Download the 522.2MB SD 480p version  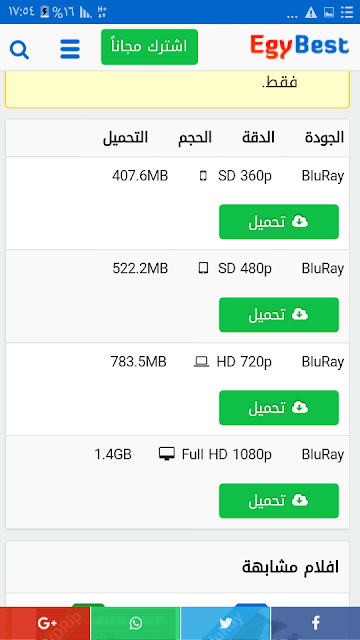279,315
